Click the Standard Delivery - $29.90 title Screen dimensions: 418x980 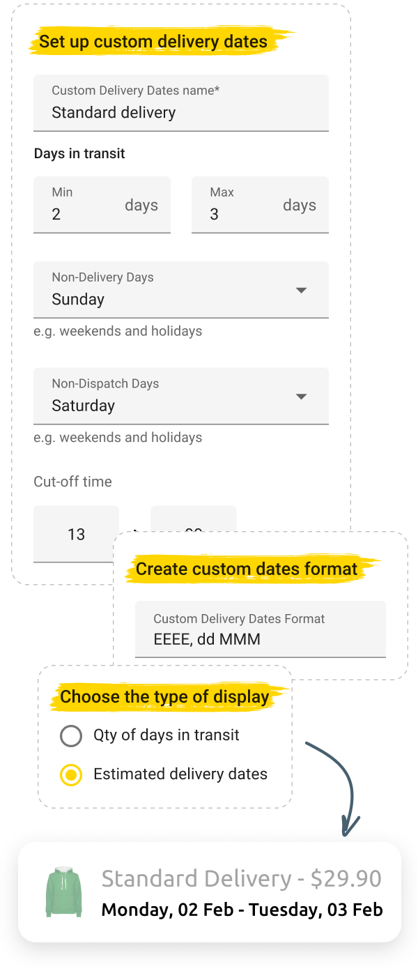tap(242, 879)
